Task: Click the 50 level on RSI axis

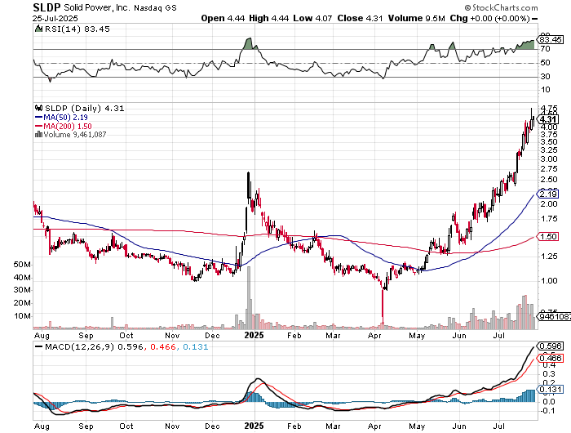Action: pyautogui.click(x=545, y=63)
